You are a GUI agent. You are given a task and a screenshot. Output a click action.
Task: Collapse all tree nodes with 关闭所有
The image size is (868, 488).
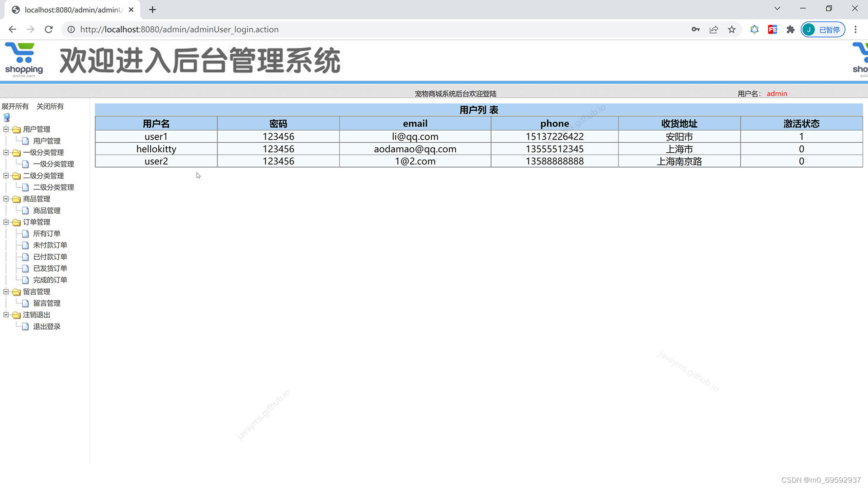pyautogui.click(x=50, y=106)
